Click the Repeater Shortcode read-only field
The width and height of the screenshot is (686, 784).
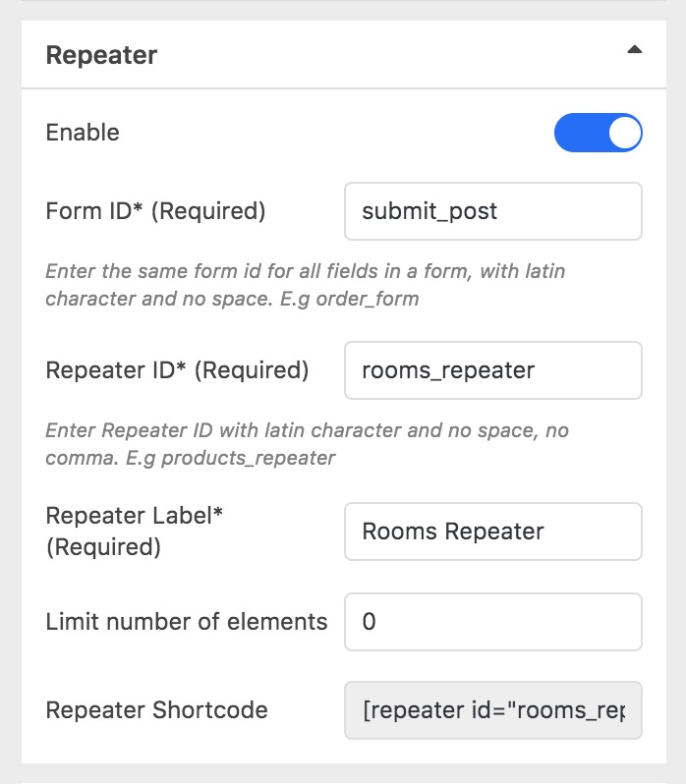(x=492, y=710)
